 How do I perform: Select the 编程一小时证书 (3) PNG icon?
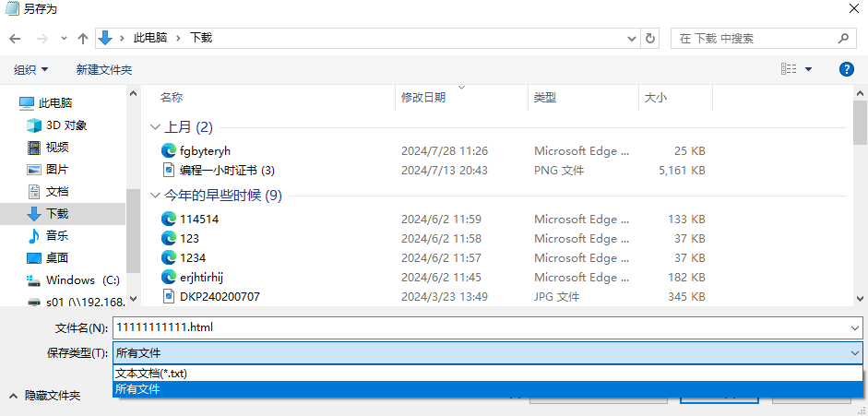(x=168, y=171)
